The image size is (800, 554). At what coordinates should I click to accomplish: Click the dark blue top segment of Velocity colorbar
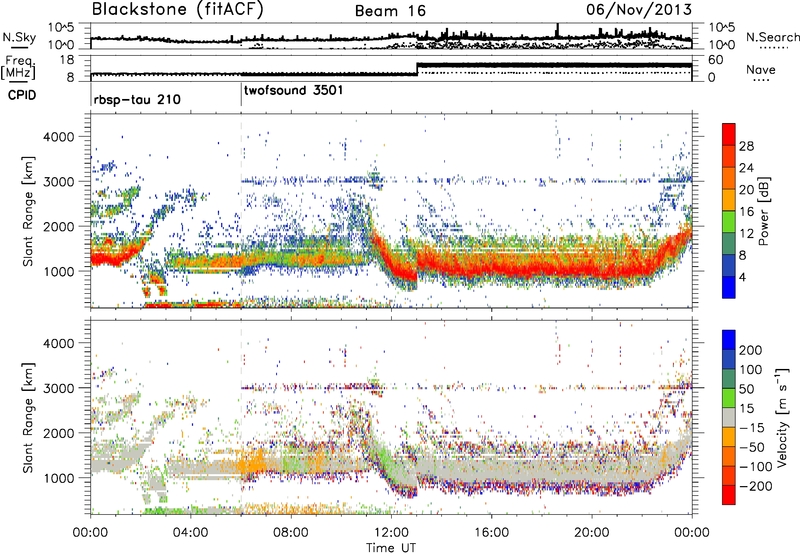(x=729, y=340)
